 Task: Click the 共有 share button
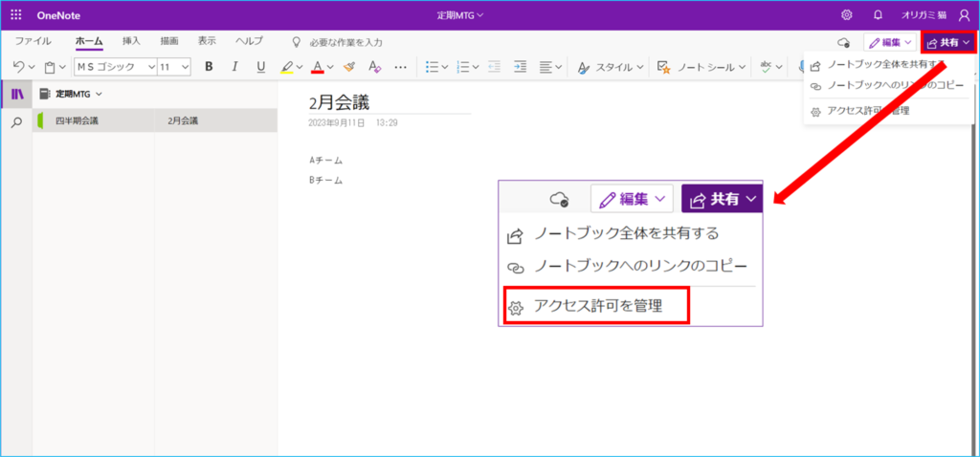[947, 43]
